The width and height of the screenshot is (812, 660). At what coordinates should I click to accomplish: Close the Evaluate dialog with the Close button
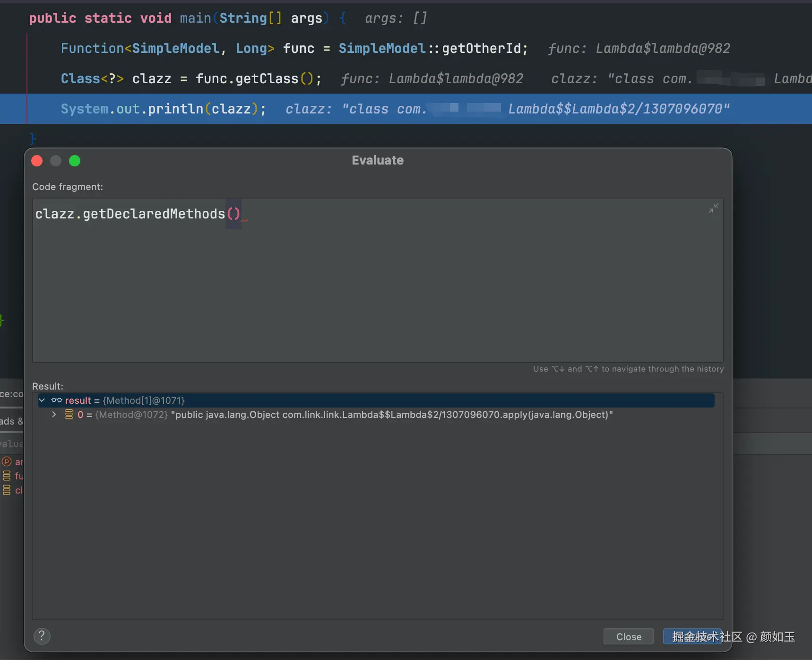[x=629, y=636]
